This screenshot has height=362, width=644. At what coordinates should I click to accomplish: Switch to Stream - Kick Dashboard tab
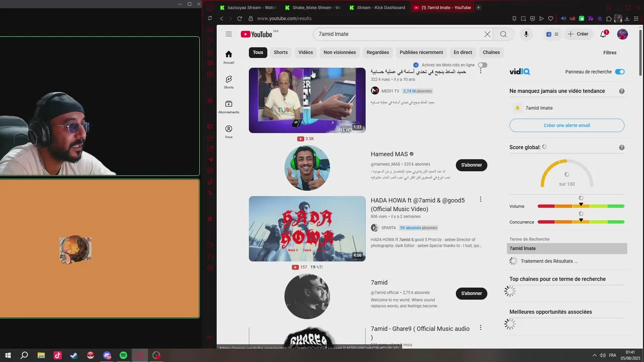click(377, 8)
